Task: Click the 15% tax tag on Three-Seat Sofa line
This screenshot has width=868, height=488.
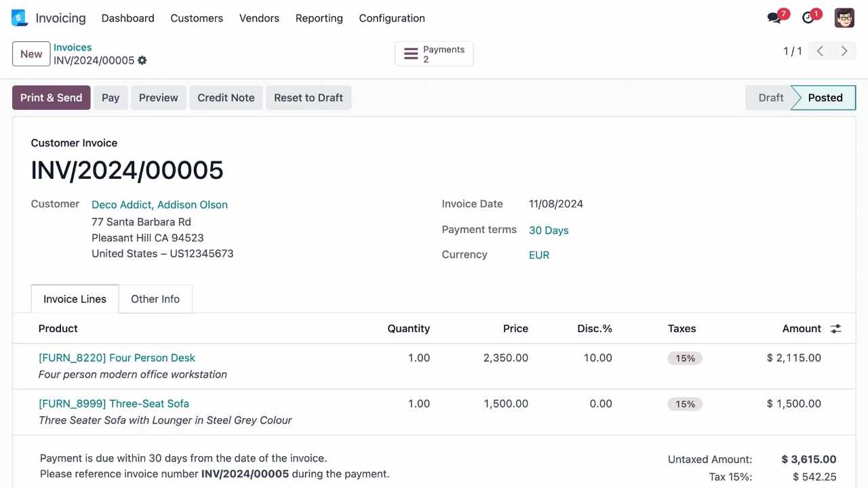Action: point(685,404)
